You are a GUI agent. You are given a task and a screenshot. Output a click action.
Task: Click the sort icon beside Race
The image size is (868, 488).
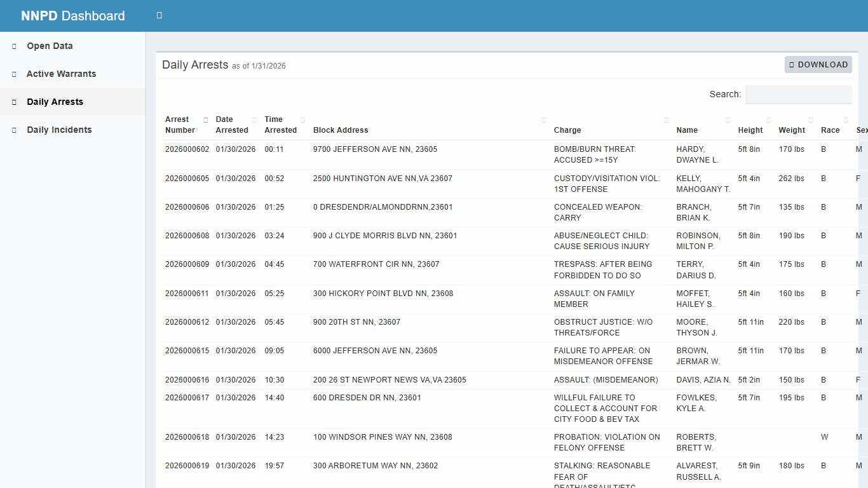pyautogui.click(x=846, y=119)
